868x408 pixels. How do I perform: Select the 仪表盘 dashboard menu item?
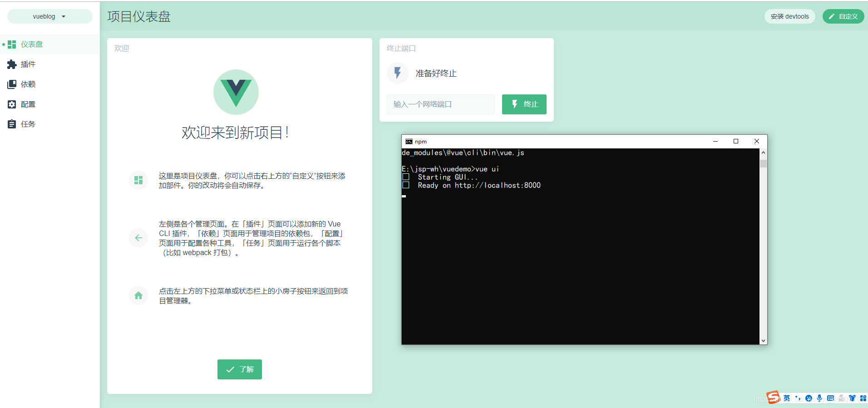(50, 44)
